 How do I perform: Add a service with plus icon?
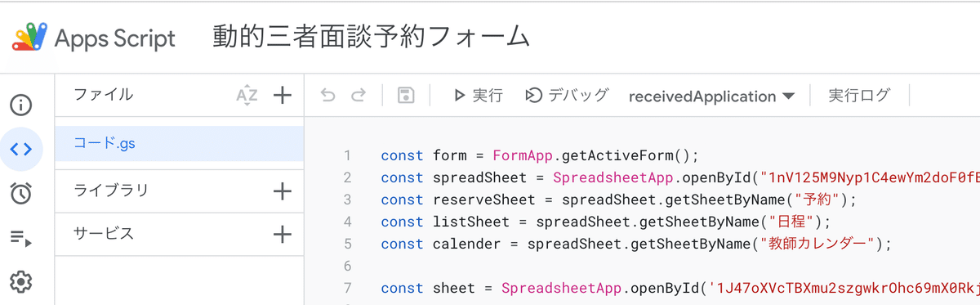(x=282, y=234)
